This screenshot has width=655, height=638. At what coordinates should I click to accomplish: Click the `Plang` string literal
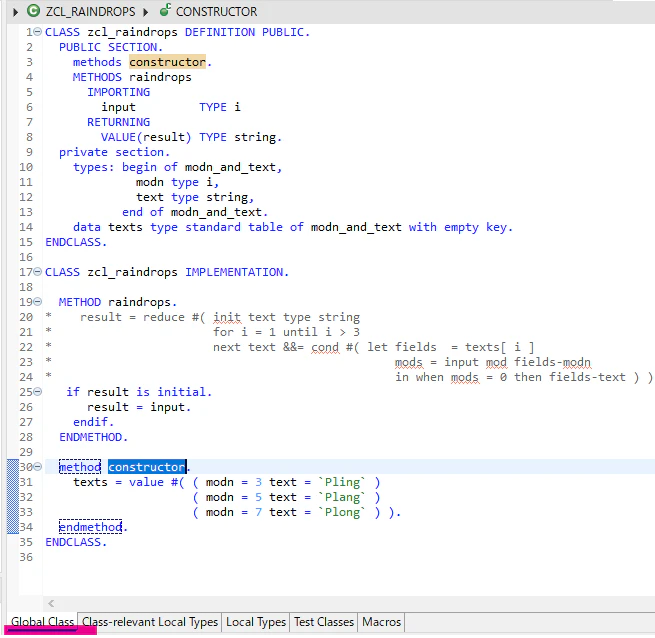[x=342, y=497]
